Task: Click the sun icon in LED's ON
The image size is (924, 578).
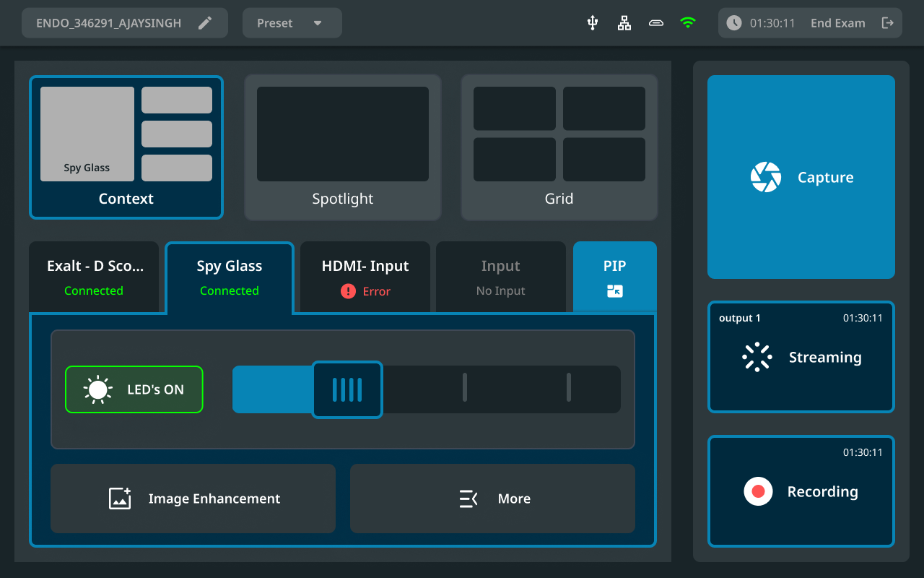Action: click(x=97, y=389)
